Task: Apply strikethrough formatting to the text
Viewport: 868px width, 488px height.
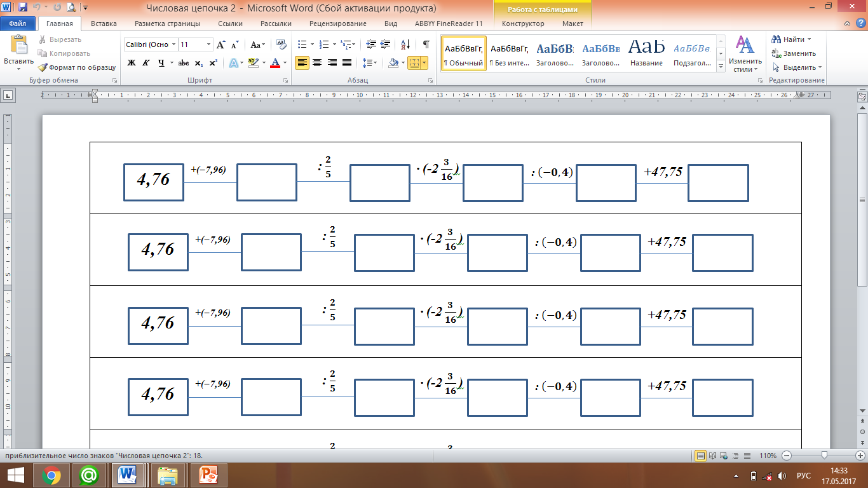Action: pyautogui.click(x=183, y=63)
